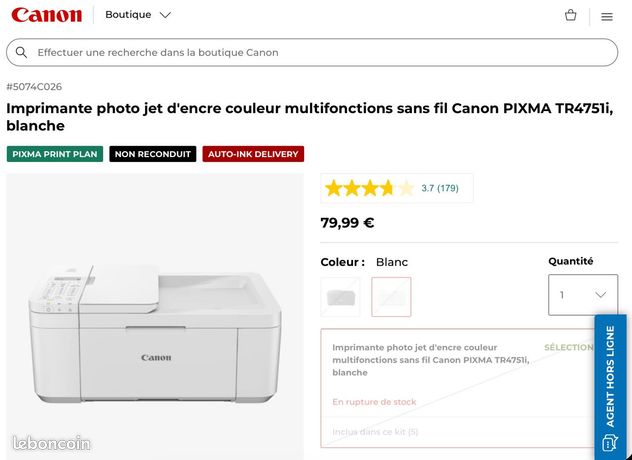Open the 3.7 (179) reviews link
The width and height of the screenshot is (632, 460).
(440, 188)
